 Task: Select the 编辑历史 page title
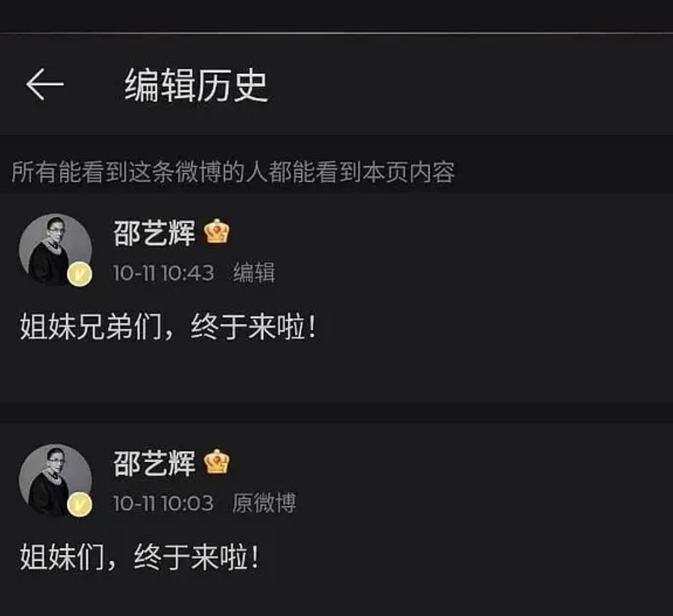tap(196, 86)
